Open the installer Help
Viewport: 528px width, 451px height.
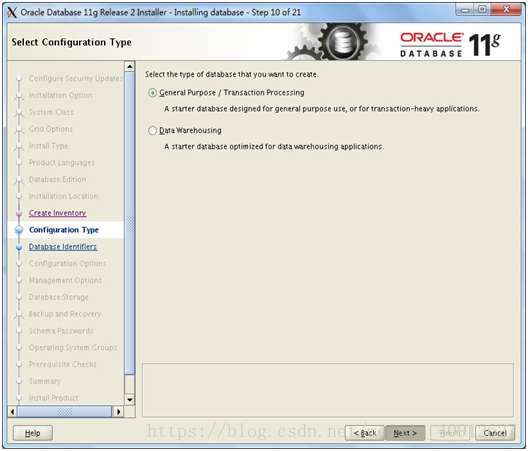[33, 433]
